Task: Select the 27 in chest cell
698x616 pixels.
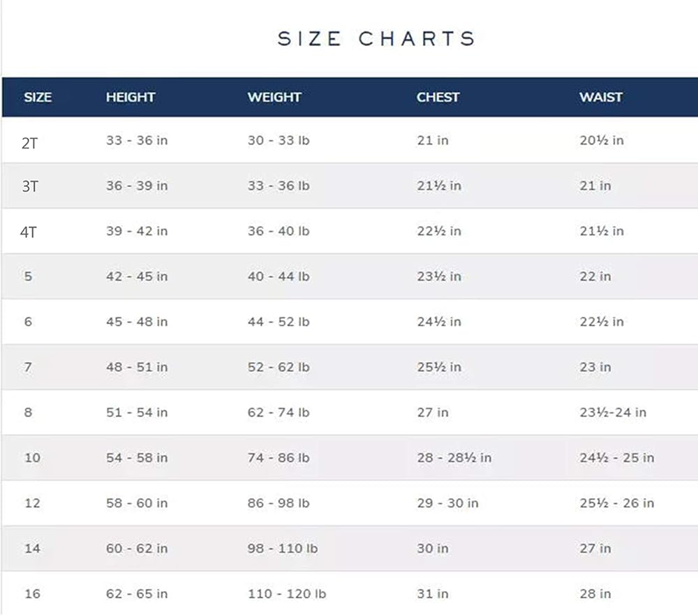Action: [x=433, y=412]
